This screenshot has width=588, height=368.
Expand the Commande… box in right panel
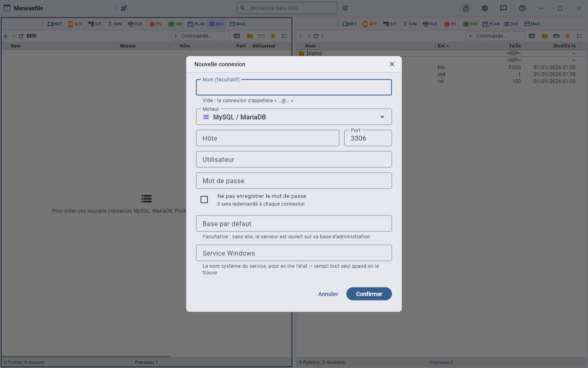495,36
